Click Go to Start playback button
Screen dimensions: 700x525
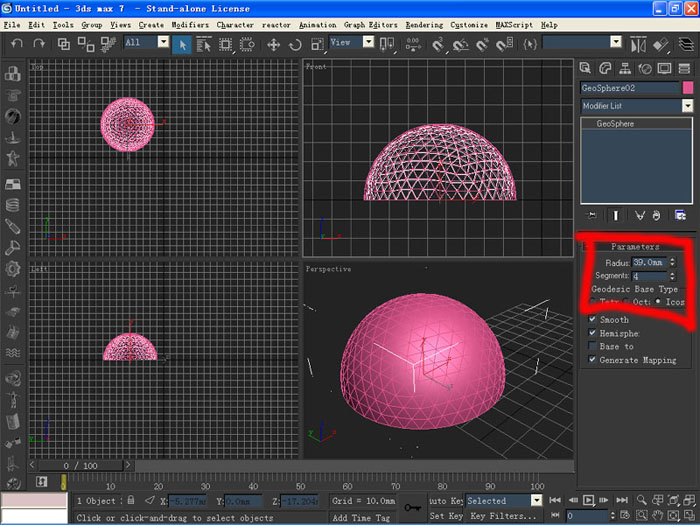click(x=555, y=500)
